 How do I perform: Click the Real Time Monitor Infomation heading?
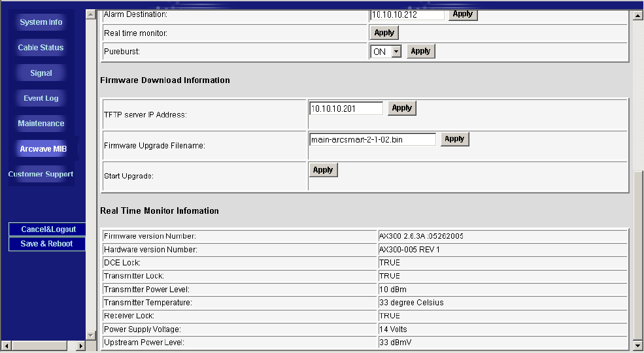(160, 210)
